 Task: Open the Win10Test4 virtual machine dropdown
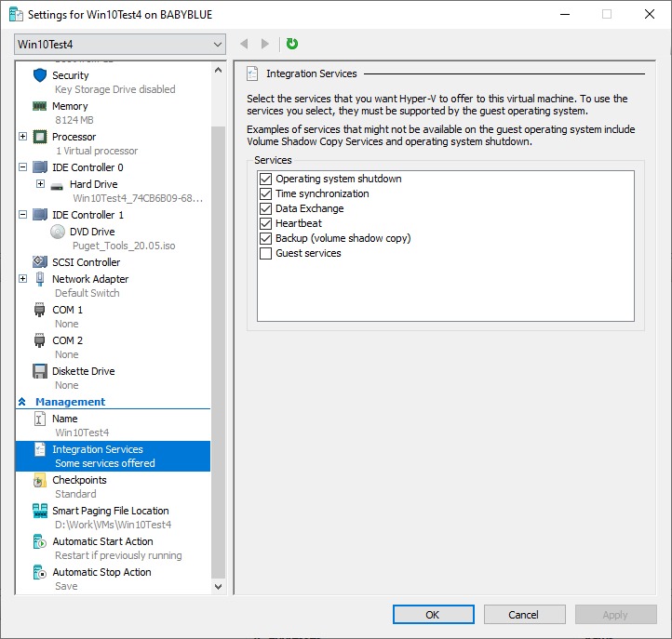(120, 44)
